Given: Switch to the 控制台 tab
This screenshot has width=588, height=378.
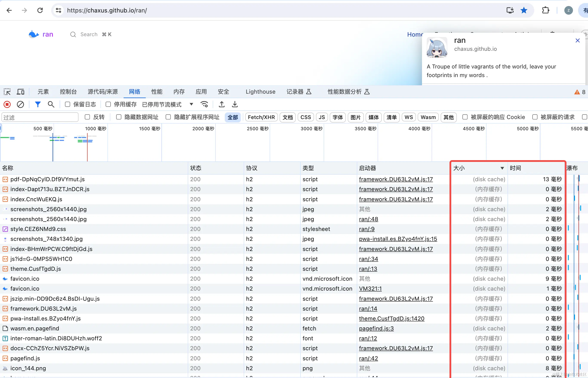Looking at the screenshot, I should coord(68,92).
